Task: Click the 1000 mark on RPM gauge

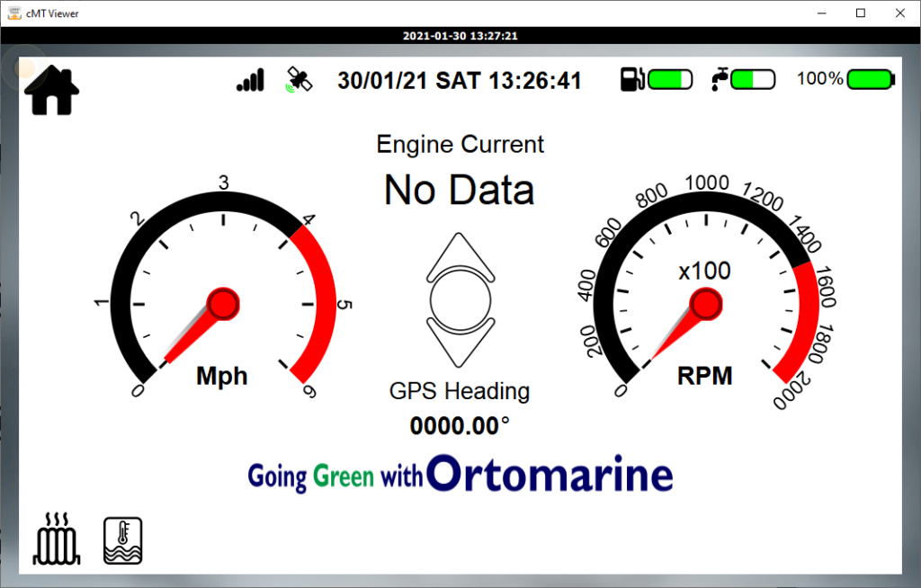Action: click(707, 183)
